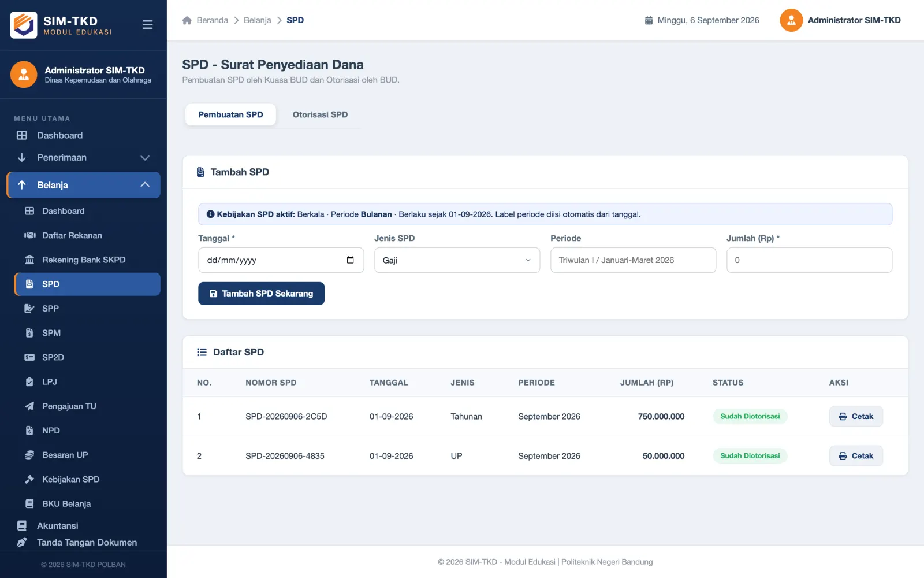Expand the Penerimaan menu chevron
The height and width of the screenshot is (578, 924).
click(145, 158)
